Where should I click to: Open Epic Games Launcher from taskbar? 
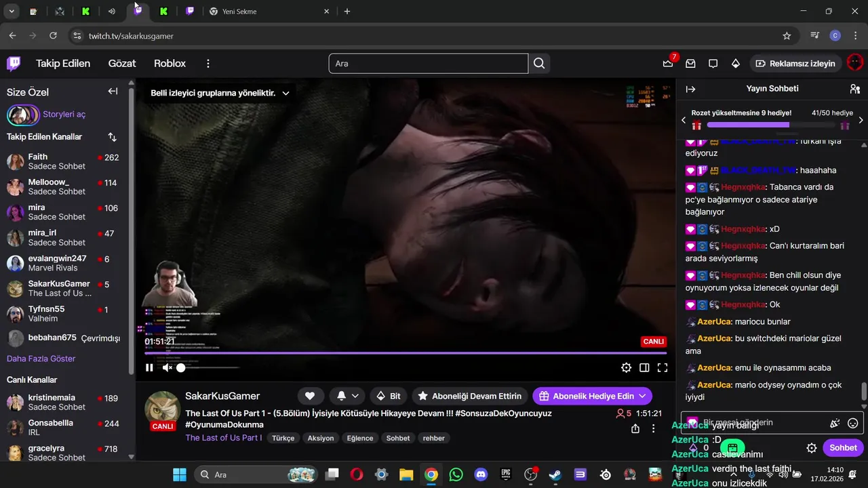click(x=506, y=474)
